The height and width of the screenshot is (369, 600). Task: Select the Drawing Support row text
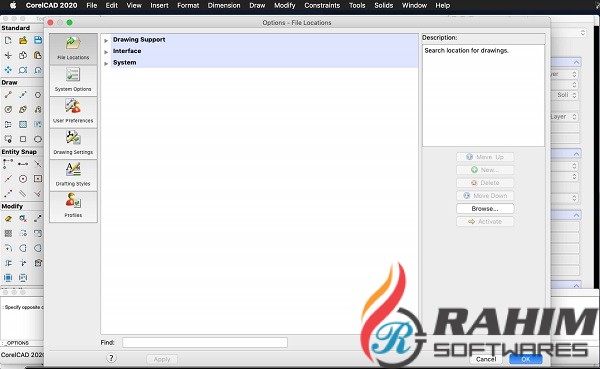(139, 39)
